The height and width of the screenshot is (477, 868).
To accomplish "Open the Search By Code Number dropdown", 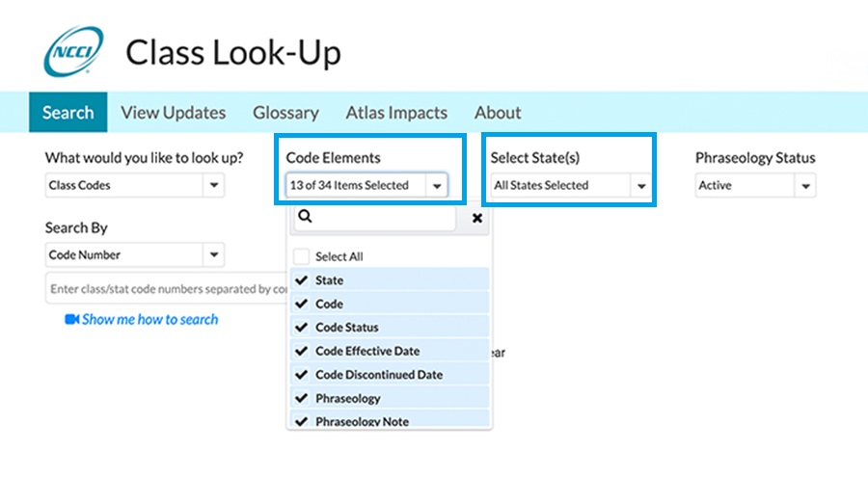I will point(134,255).
